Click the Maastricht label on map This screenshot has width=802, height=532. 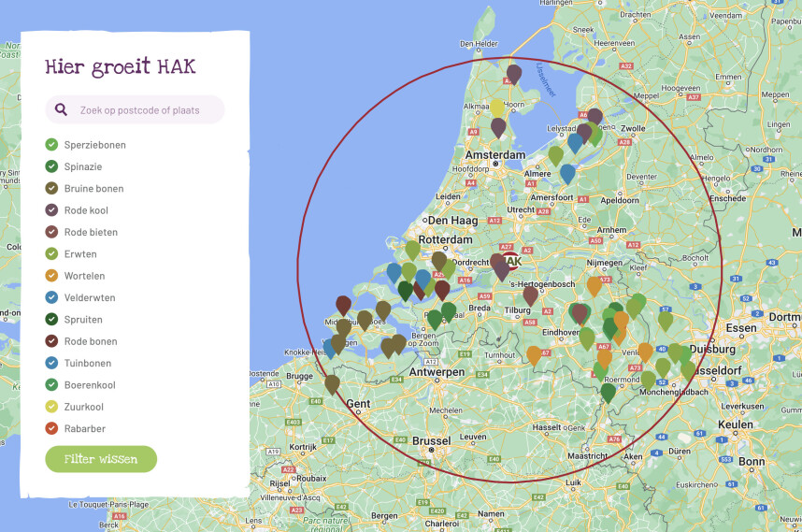pyautogui.click(x=588, y=455)
